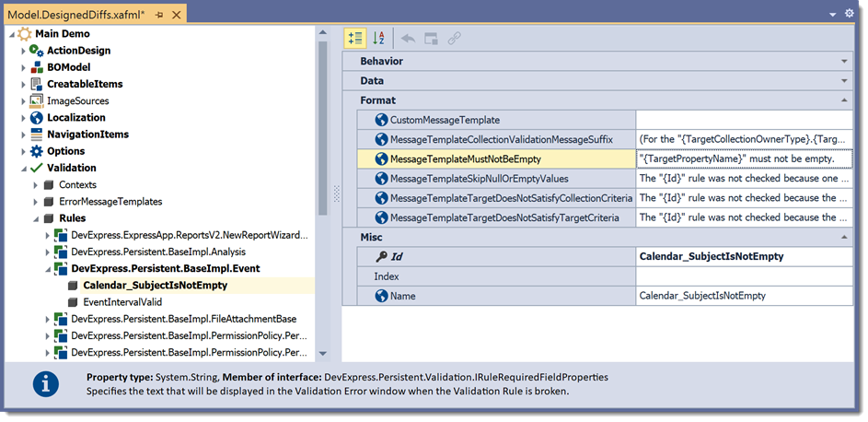
Task: Click the tree vertical scrollbar thumb
Action: 323,128
